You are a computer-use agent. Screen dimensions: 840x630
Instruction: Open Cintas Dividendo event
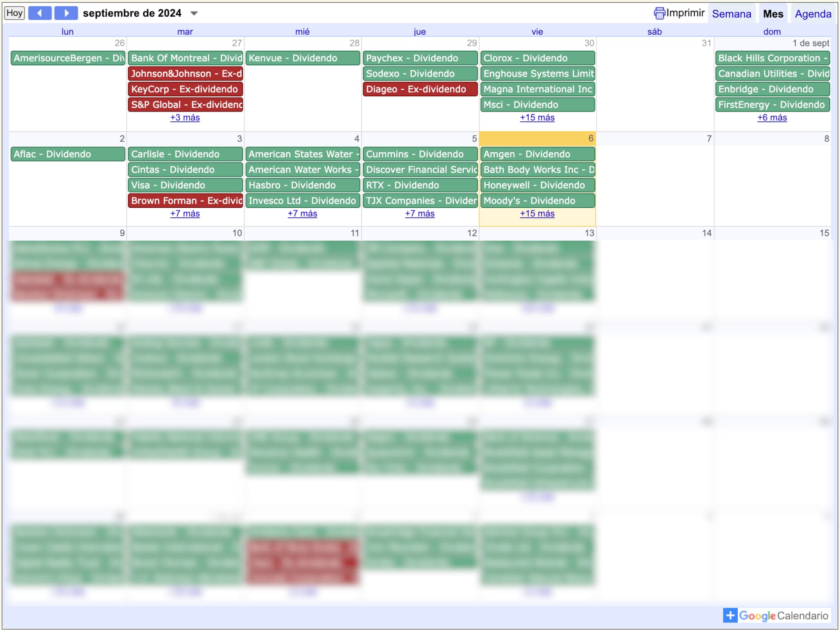[x=185, y=170]
